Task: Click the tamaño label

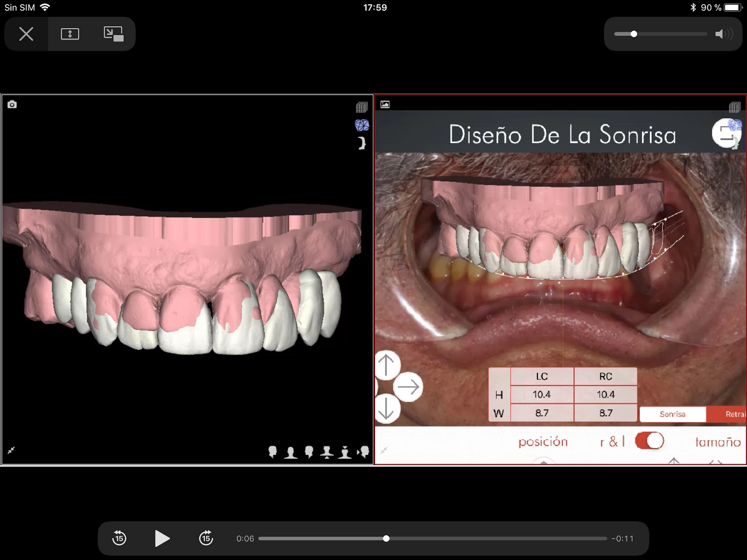Action: (x=718, y=442)
